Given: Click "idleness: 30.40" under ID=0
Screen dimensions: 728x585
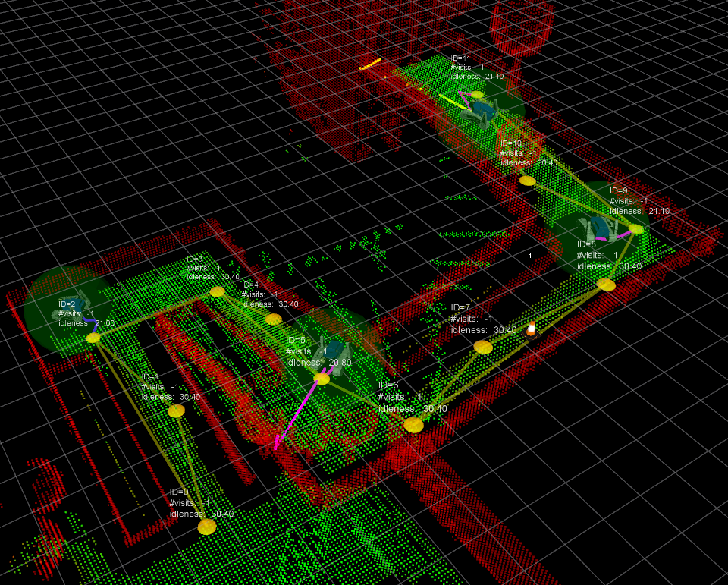Looking at the screenshot, I should pyautogui.click(x=202, y=514).
